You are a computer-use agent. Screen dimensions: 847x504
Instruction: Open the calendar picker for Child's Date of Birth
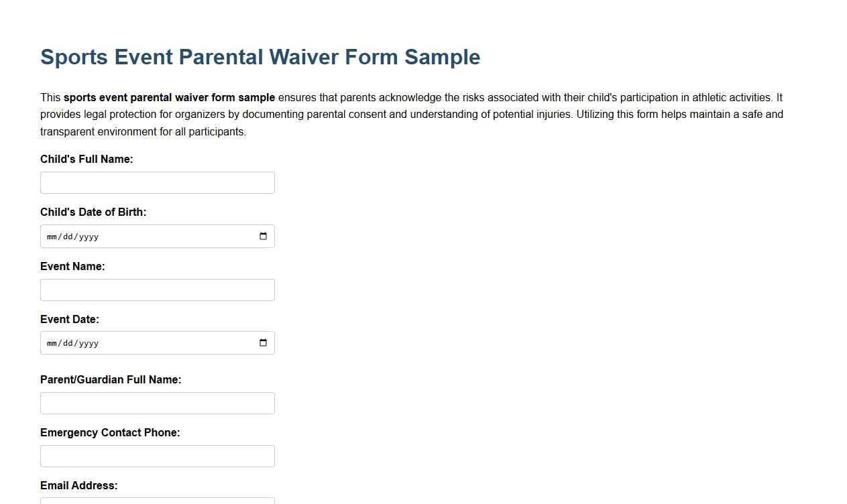(263, 236)
